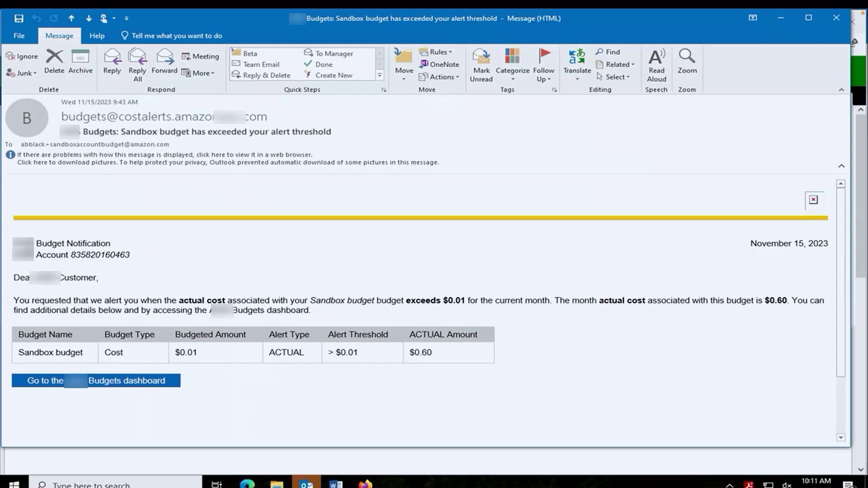Click Reply All

[x=137, y=66]
